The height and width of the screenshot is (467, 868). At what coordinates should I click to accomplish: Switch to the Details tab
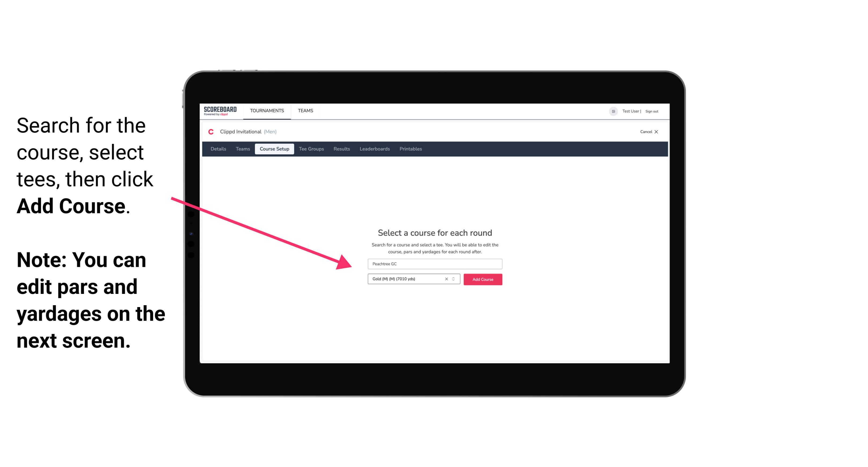(217, 149)
